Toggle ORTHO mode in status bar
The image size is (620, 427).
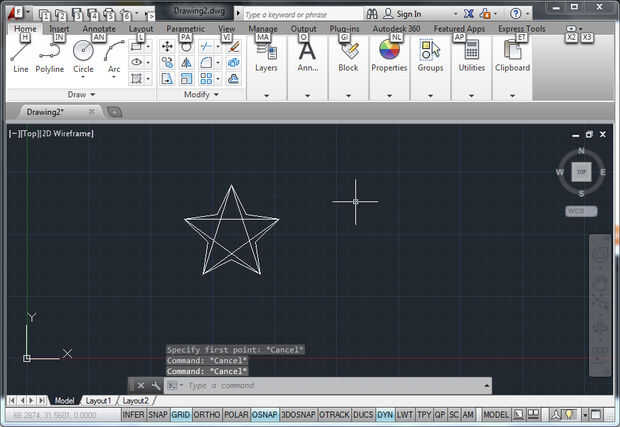[x=207, y=414]
